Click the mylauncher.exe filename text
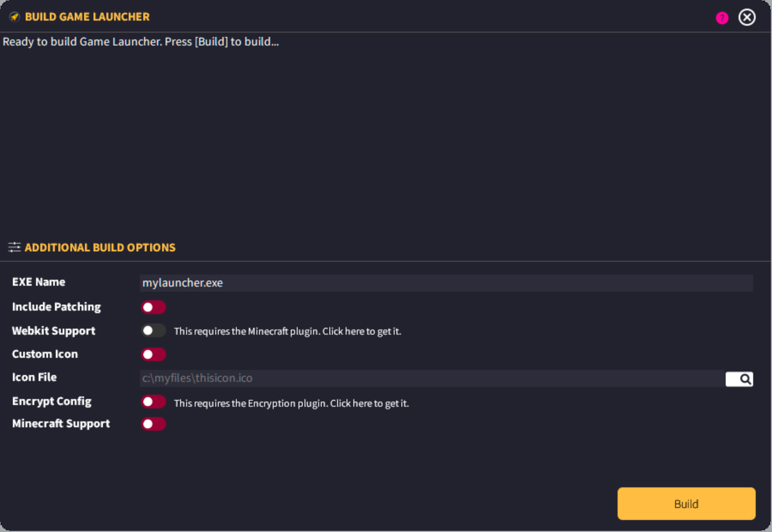 182,283
